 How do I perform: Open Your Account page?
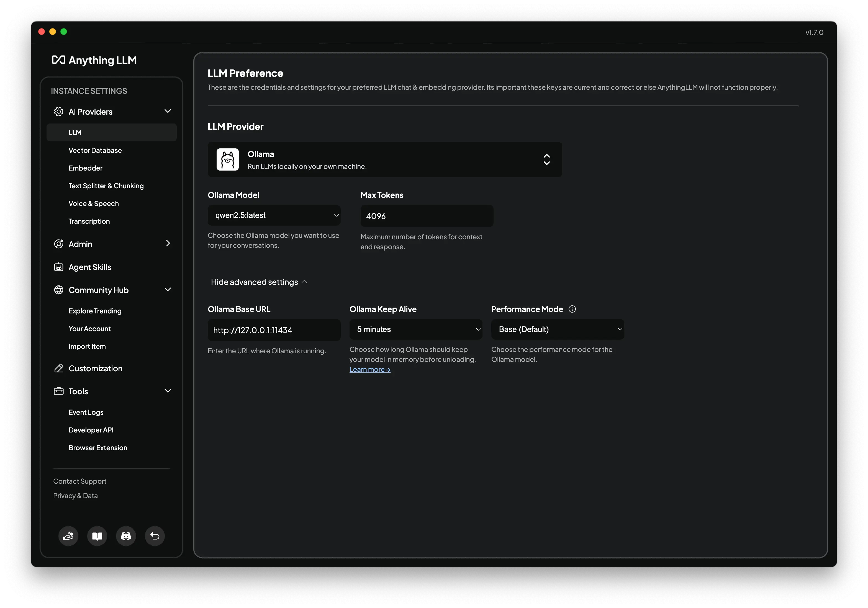pyautogui.click(x=90, y=329)
